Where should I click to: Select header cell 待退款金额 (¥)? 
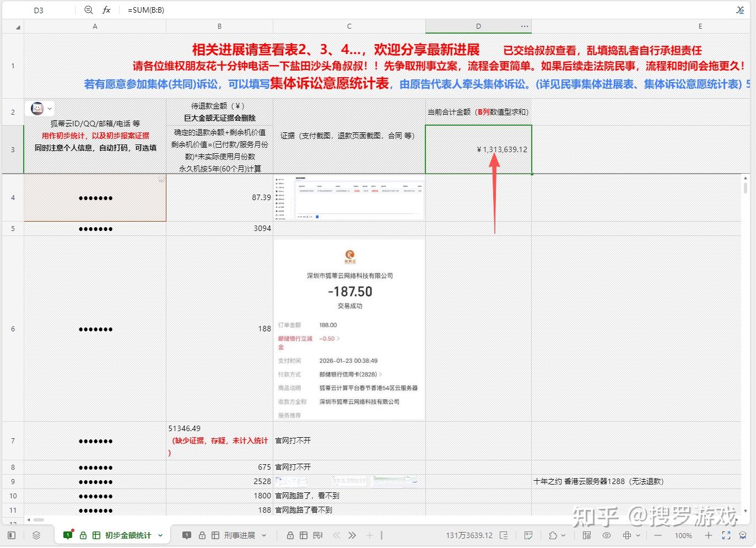tap(219, 112)
